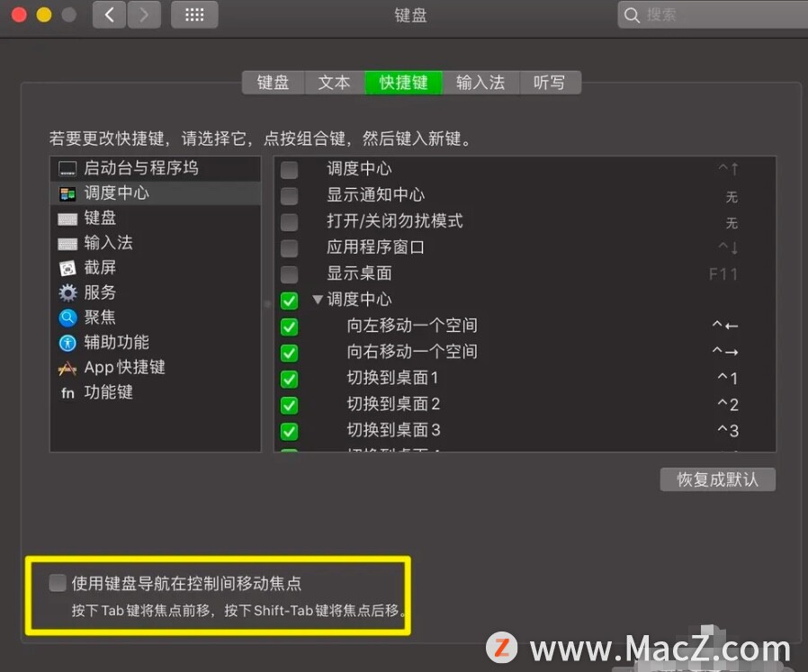
Task: Click 无 shortcut value for 显示通知中心
Action: 732,197
